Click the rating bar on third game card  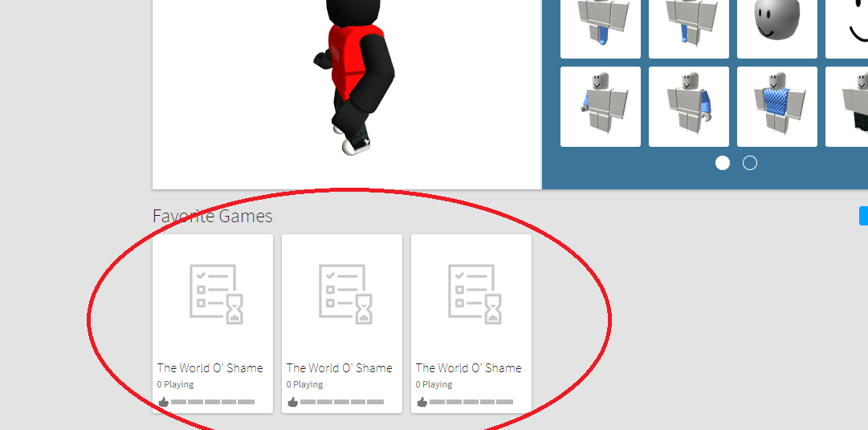coord(471,401)
